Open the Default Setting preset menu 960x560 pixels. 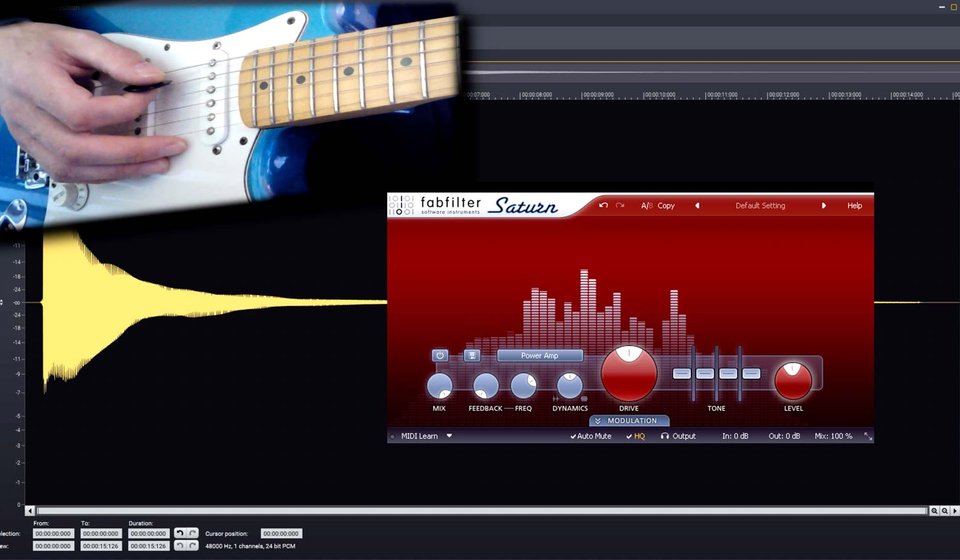pyautogui.click(x=760, y=206)
